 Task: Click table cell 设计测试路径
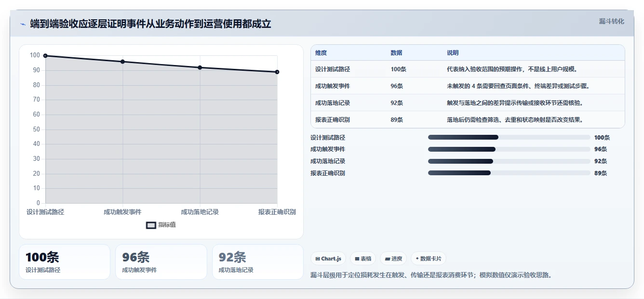(x=333, y=69)
